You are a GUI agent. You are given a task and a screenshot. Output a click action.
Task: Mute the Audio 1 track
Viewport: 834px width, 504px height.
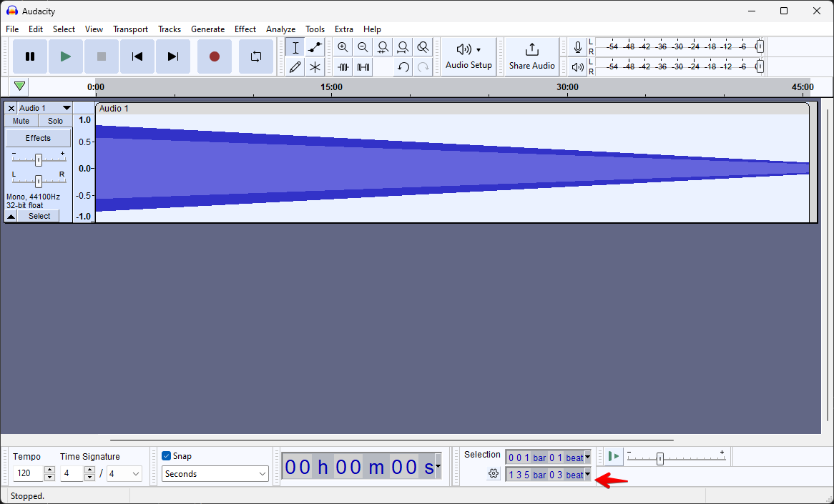pyautogui.click(x=21, y=121)
